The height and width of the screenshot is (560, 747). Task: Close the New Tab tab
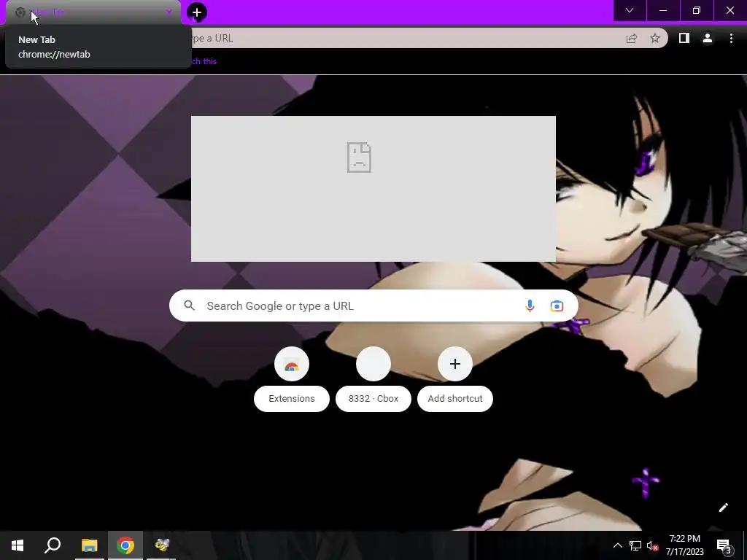[169, 12]
